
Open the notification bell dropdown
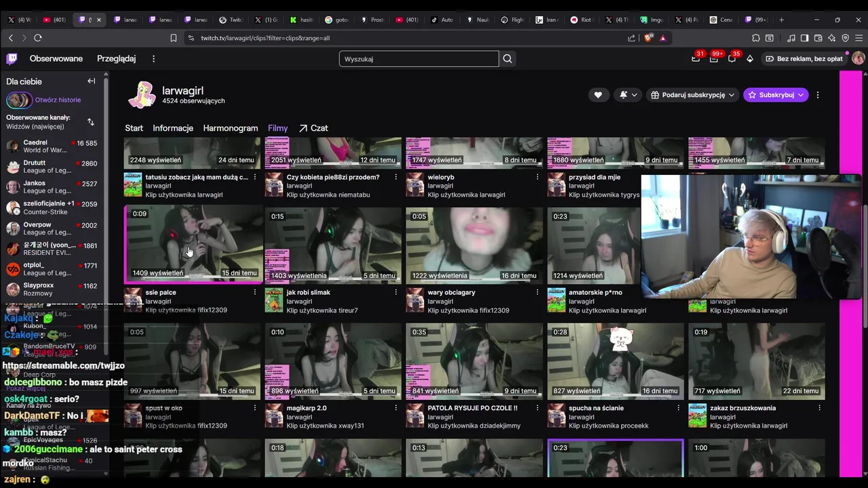pos(628,95)
